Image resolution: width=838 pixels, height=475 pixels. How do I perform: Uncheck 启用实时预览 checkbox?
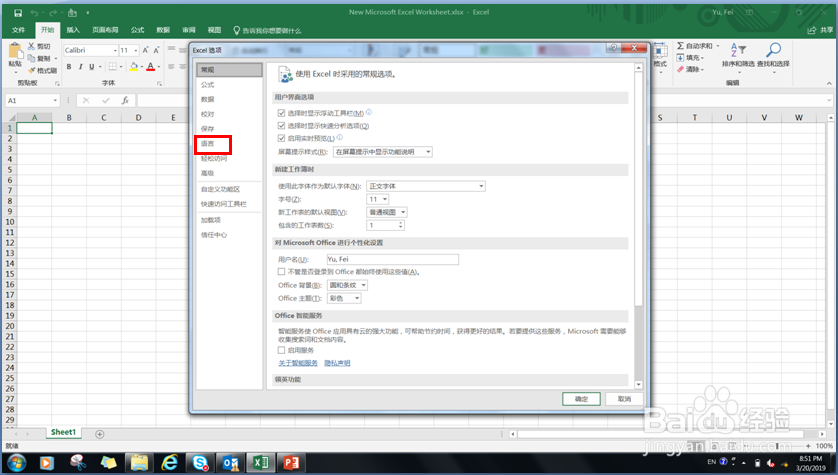click(281, 138)
